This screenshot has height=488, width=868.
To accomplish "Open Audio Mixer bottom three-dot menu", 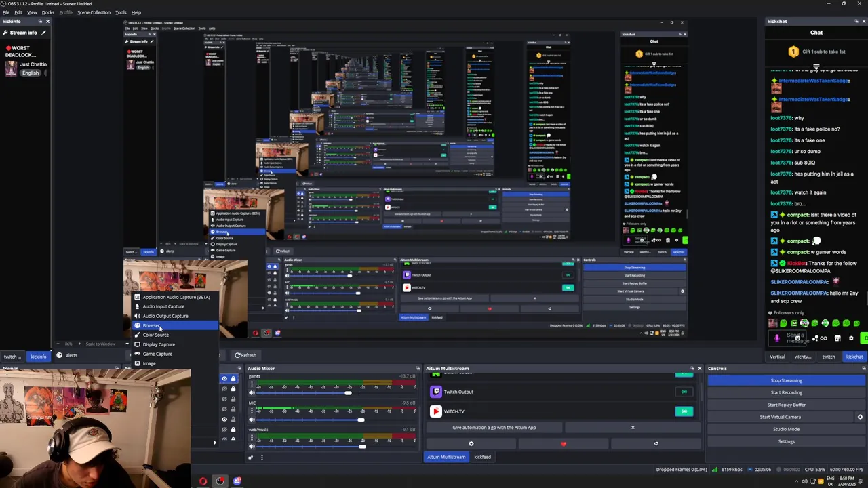I will [262, 457].
